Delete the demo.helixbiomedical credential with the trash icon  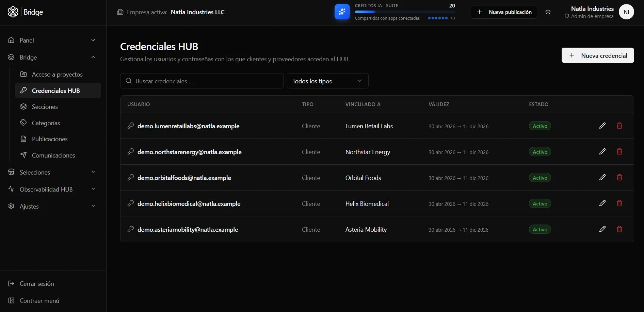coord(619,203)
